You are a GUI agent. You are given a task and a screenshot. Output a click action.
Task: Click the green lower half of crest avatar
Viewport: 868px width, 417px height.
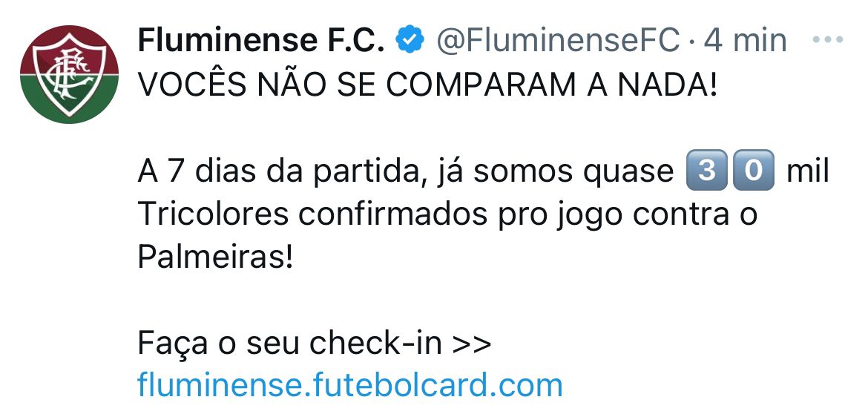[69, 99]
